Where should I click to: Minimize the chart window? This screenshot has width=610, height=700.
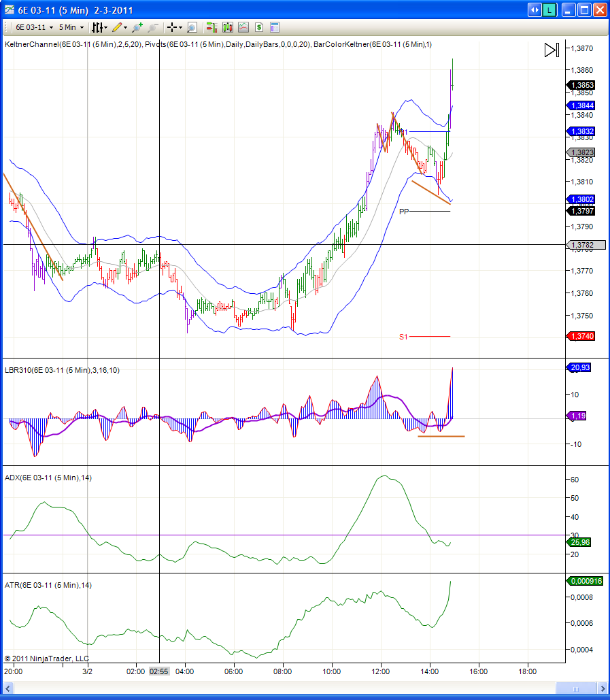[568, 10]
